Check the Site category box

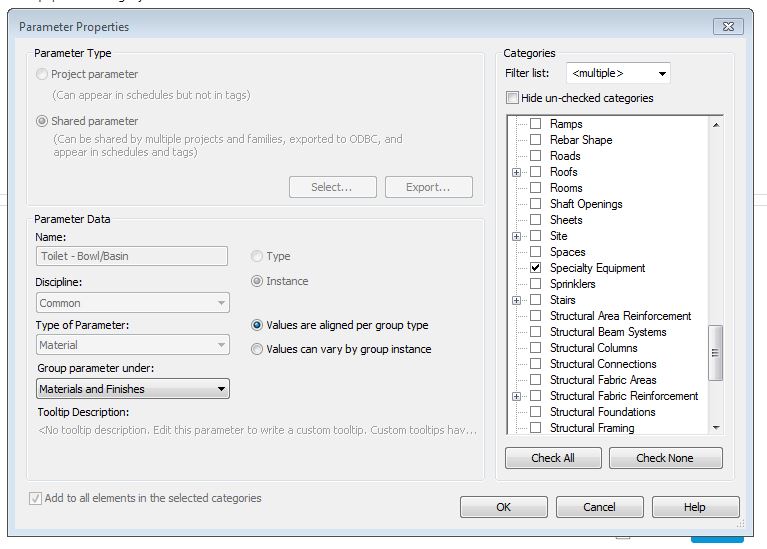[536, 235]
